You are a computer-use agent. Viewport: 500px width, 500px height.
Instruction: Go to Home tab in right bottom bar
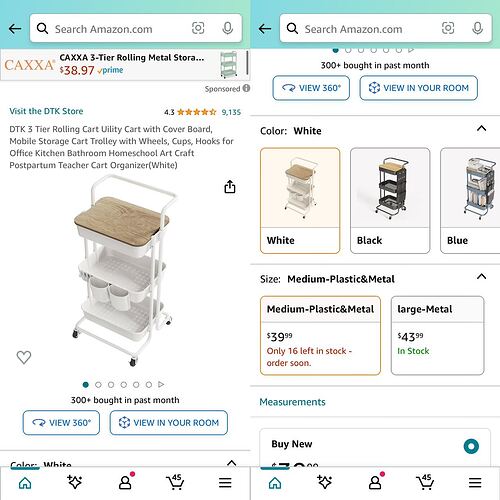(275, 482)
